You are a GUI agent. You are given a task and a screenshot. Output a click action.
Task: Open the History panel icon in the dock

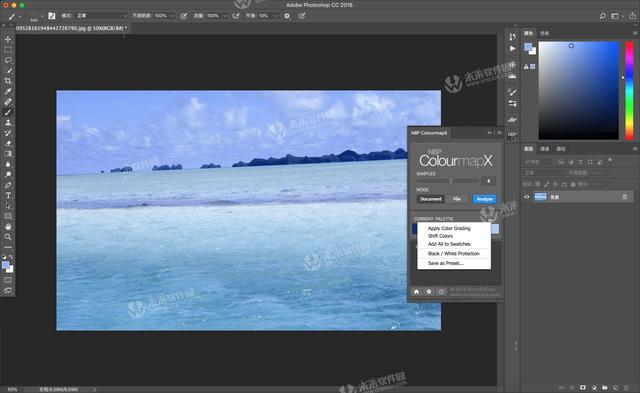pos(512,37)
